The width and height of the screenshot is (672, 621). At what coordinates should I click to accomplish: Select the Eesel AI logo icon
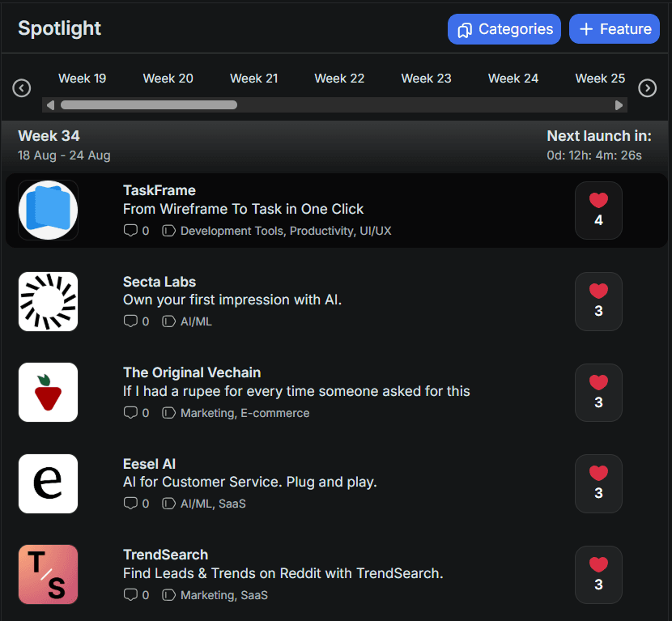pos(48,483)
